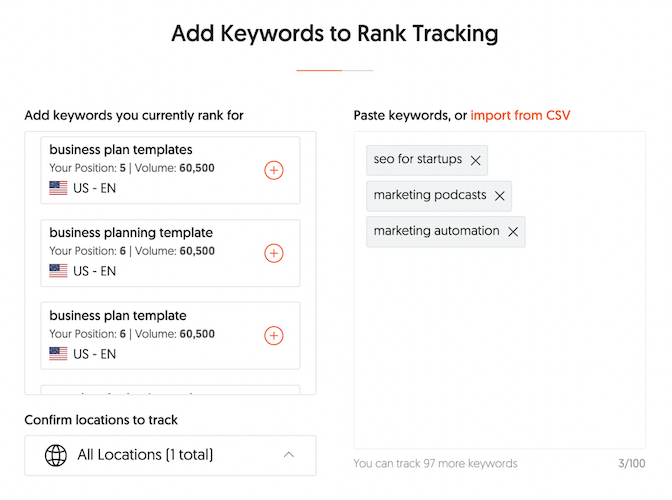The image size is (672, 500).
Task: Click the US flag under 'business plan templates'
Action: [58, 187]
